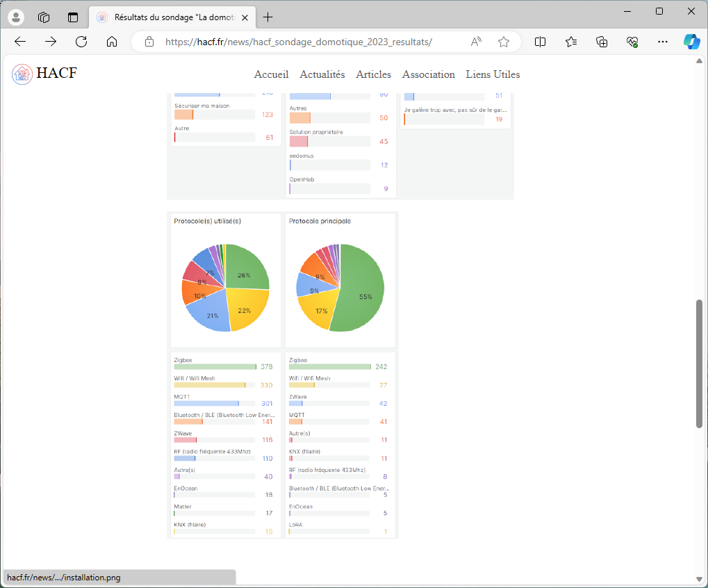Screen dimensions: 708x588
Task: Go to the Association page link
Action: [x=428, y=74]
